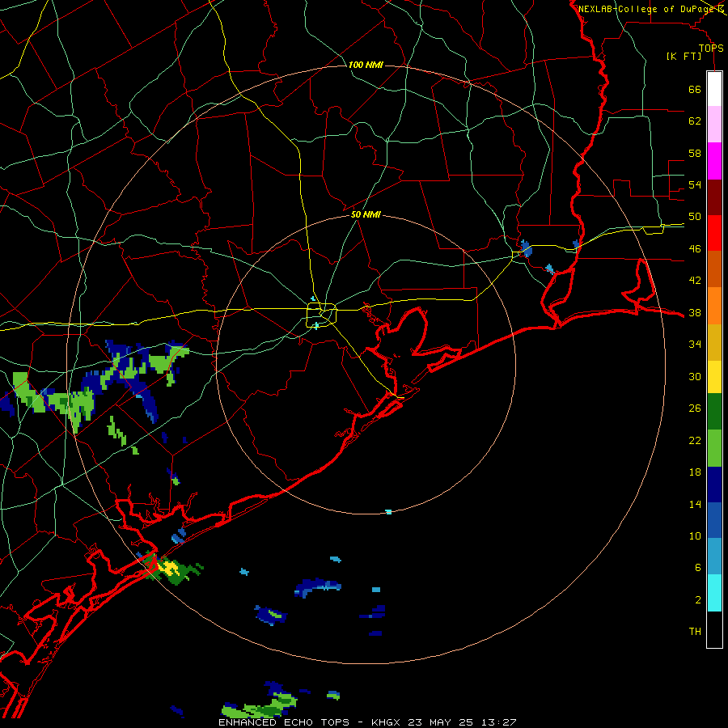Select the light green legend swatch
Screen dimensions: 728x728
click(714, 448)
